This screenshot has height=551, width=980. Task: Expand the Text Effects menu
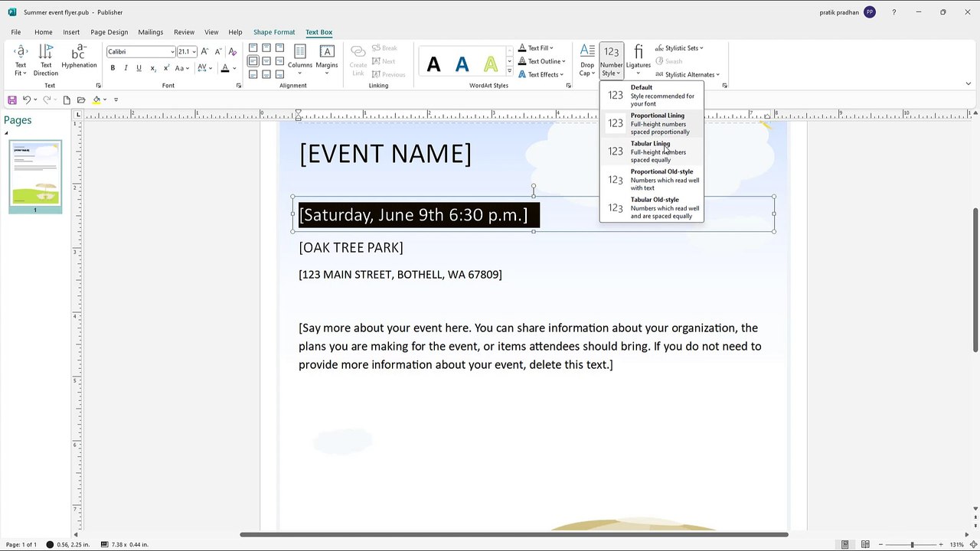click(541, 74)
